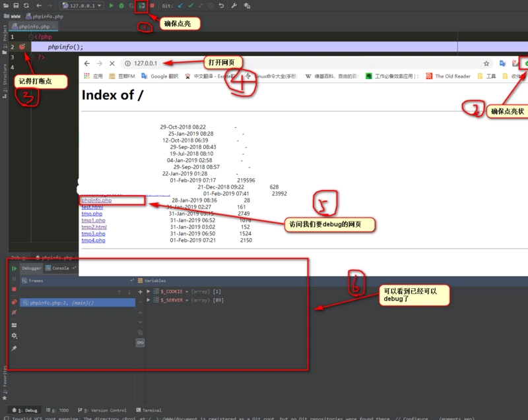Screen dimensions: 528x420
Task: Click View Breakpoints icon in debug sidebar
Action: [14, 303]
